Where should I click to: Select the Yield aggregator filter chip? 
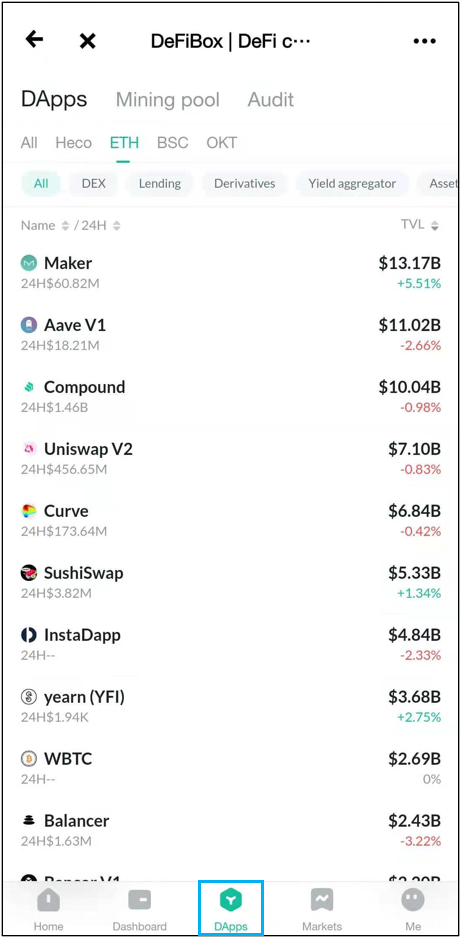352,184
